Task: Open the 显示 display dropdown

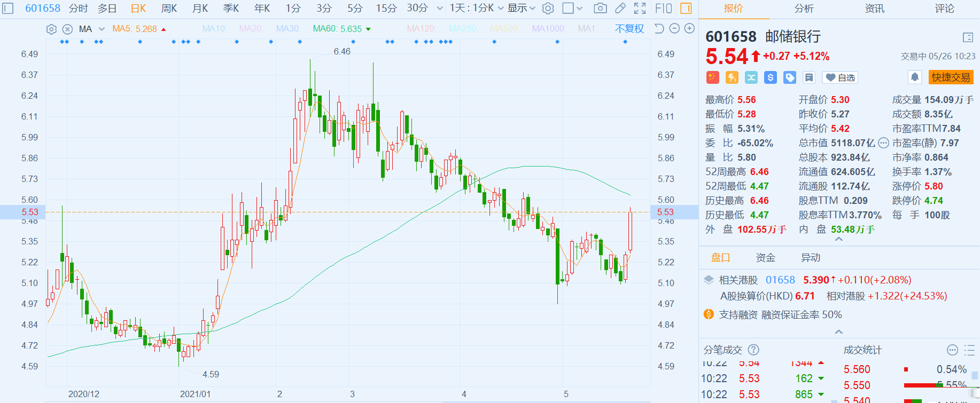Action: (522, 8)
